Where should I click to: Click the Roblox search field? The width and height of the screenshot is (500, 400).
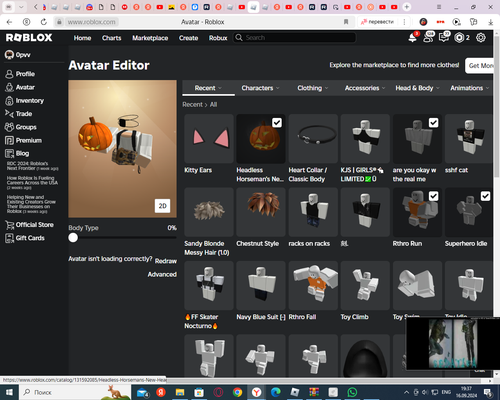[x=294, y=38]
